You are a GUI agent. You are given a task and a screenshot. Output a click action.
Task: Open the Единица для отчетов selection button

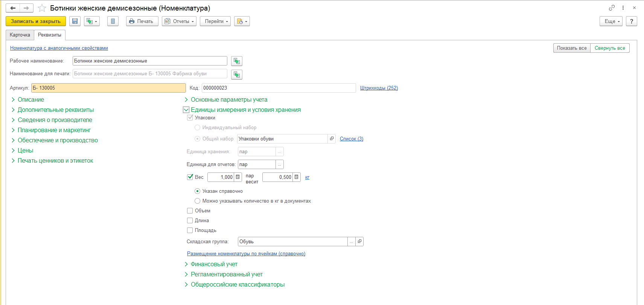(x=280, y=165)
